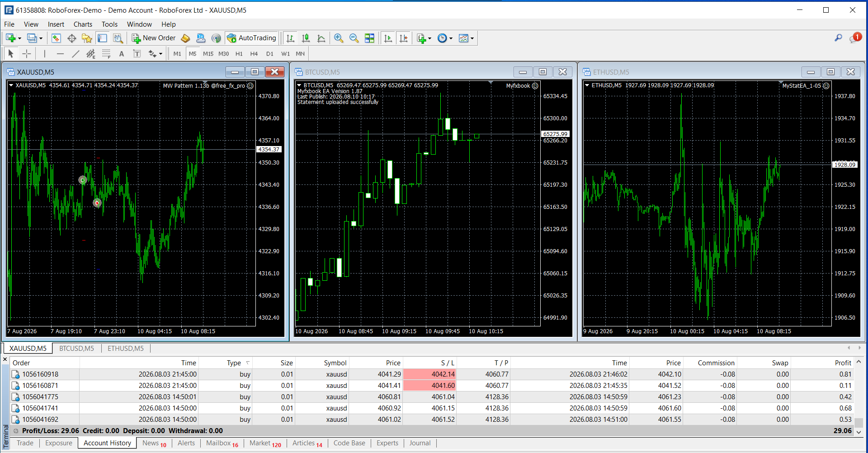Image resolution: width=868 pixels, height=453 pixels.
Task: Toggle the chart shift button
Action: 403,38
